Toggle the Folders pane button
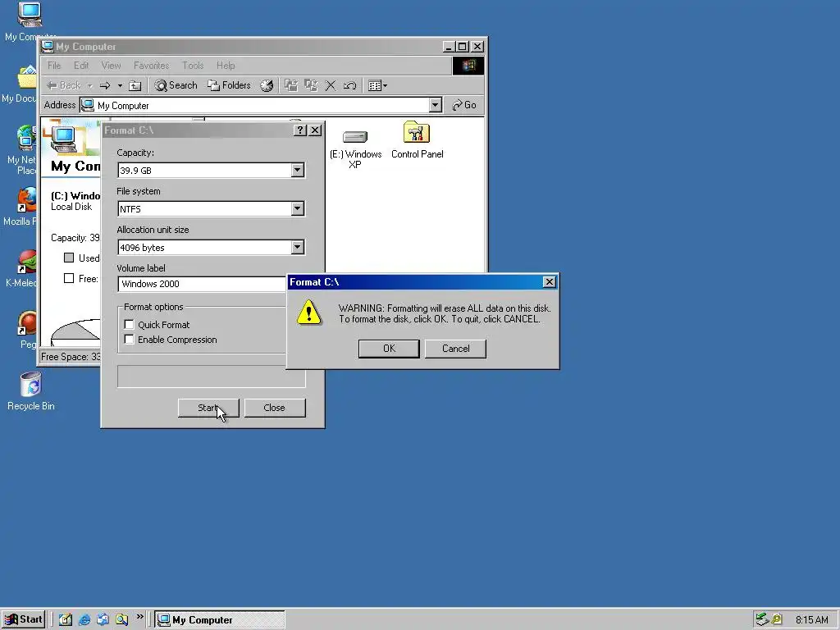This screenshot has height=630, width=840. pos(230,85)
